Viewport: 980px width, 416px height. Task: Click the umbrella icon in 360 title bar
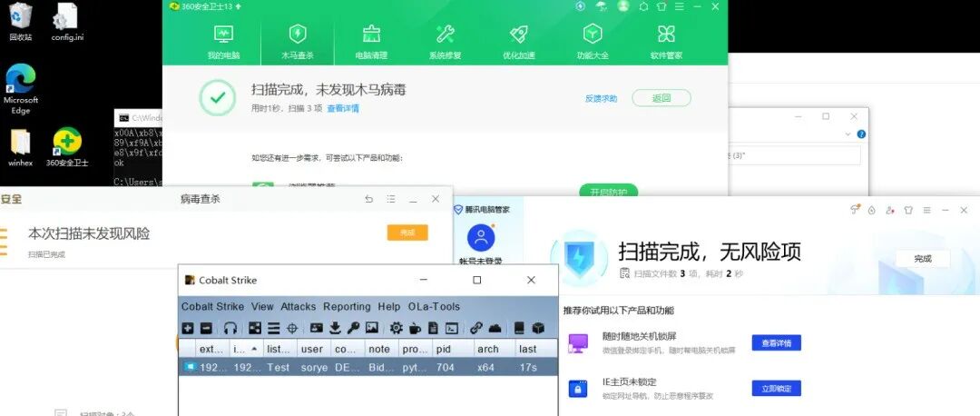click(601, 6)
